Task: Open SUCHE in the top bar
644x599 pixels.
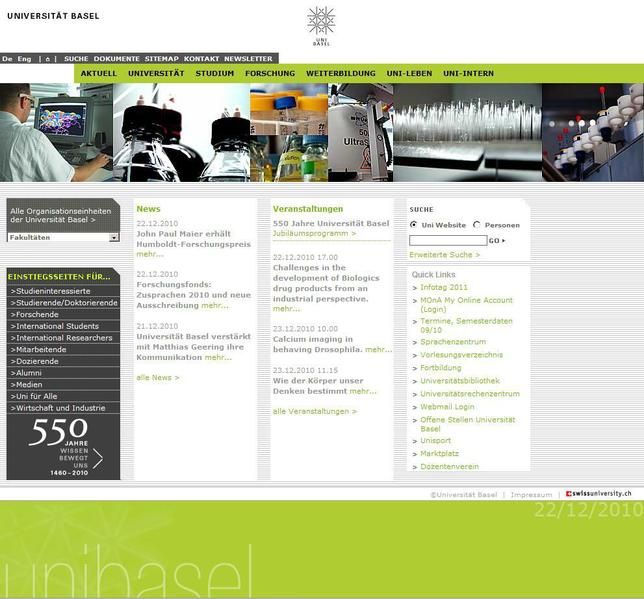Action: [x=76, y=59]
